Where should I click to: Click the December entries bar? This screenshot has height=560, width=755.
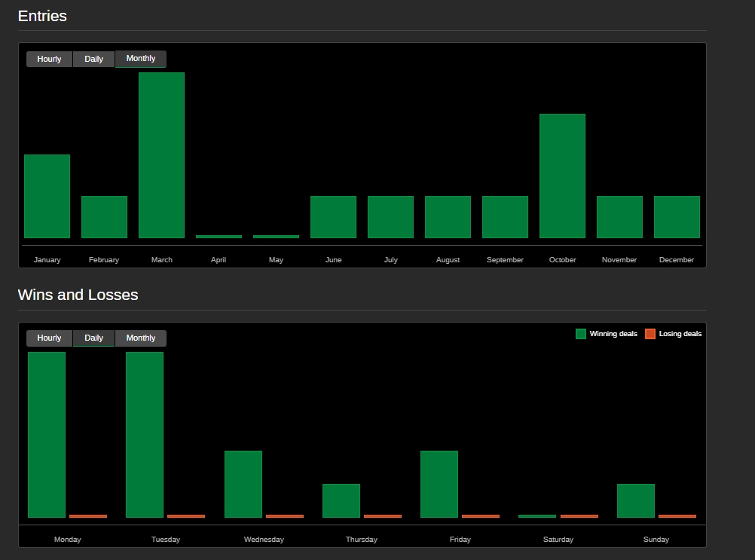677,217
